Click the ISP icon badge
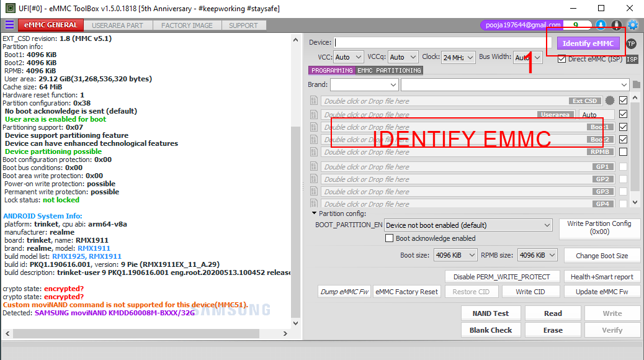Viewport: 644px width, 360px height. coord(632,60)
